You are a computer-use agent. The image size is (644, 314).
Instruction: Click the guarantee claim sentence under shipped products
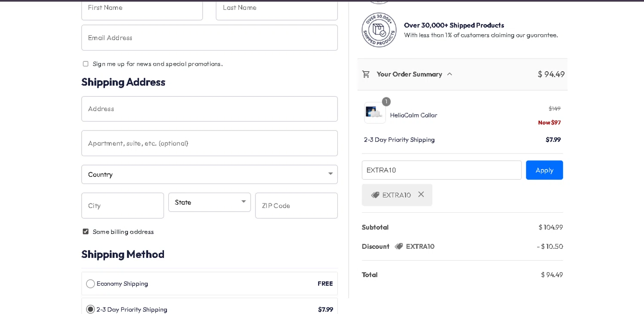pyautogui.click(x=481, y=35)
